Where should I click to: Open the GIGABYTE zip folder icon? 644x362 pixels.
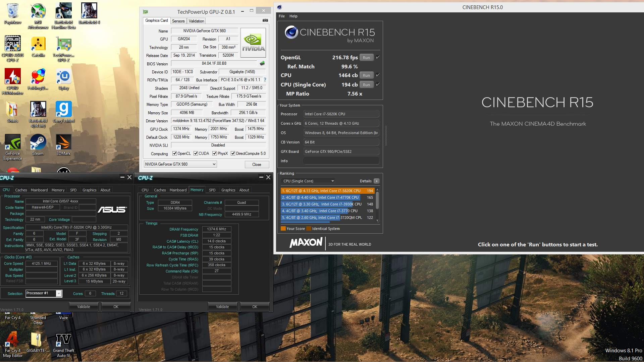38,342
